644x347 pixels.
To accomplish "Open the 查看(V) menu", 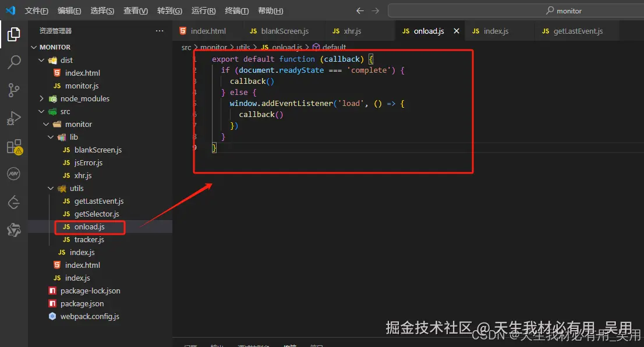I will (136, 10).
